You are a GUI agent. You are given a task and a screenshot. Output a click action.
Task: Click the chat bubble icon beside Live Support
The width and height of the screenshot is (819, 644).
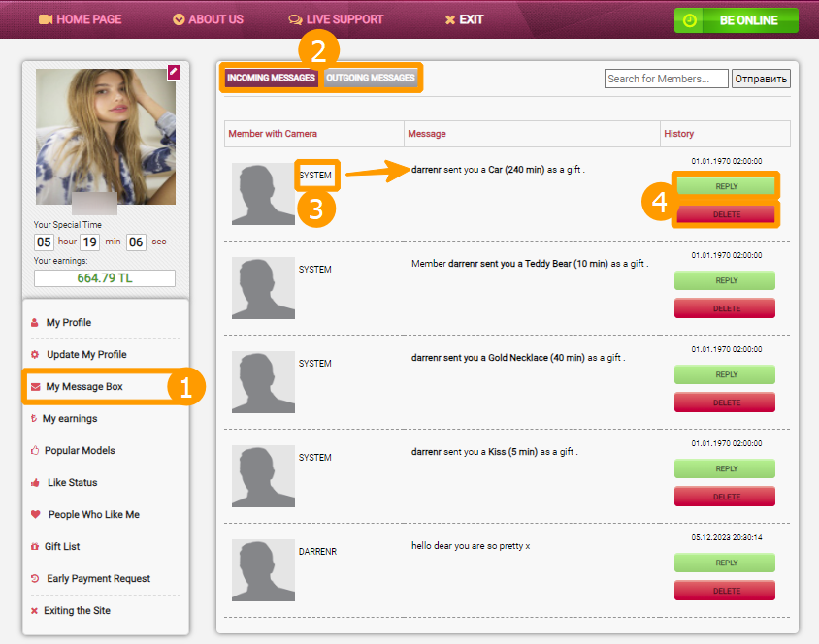[295, 19]
